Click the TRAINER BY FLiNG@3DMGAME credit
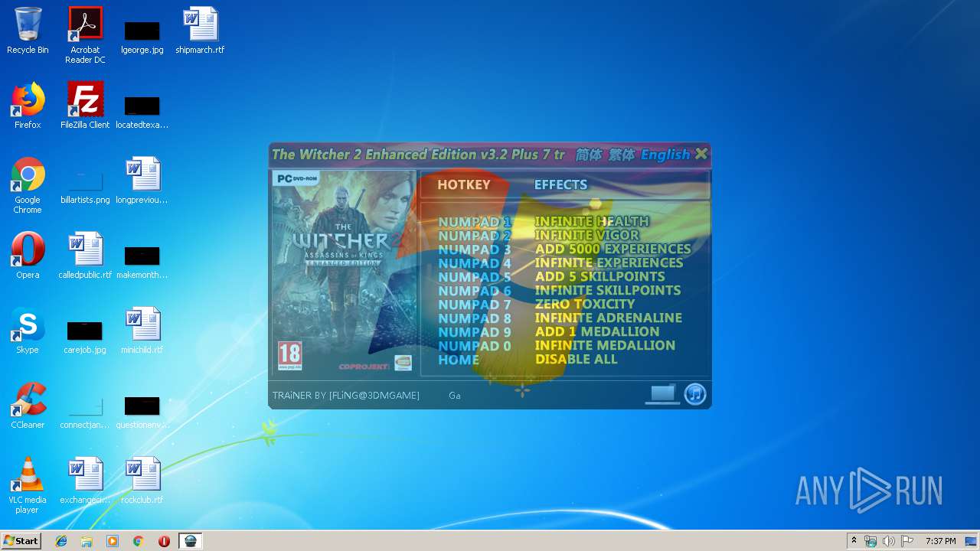Screen dimensions: 980x551 click(x=346, y=396)
